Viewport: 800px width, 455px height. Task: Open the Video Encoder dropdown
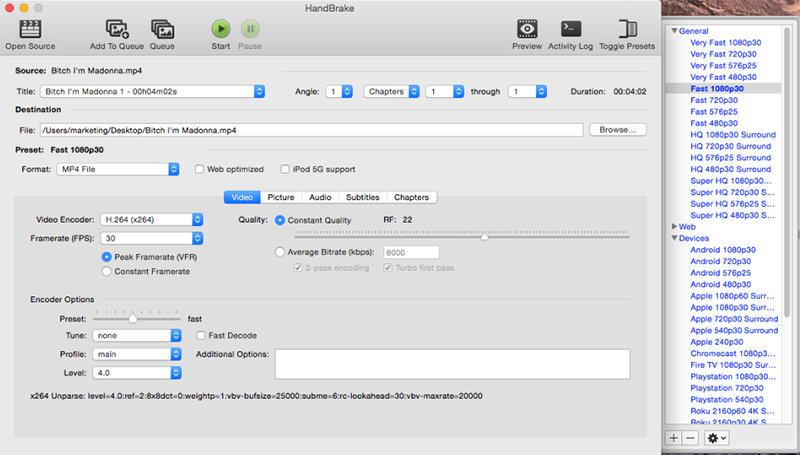coord(152,220)
